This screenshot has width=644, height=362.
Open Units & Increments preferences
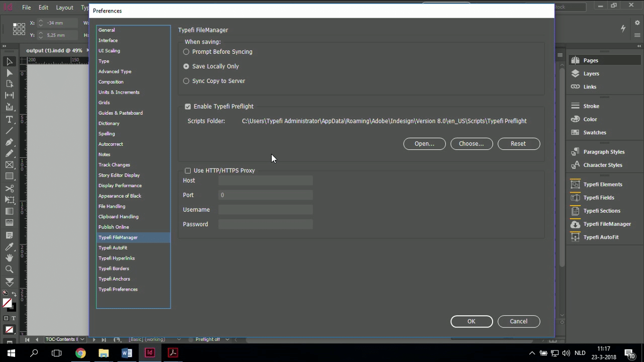[133, 92]
